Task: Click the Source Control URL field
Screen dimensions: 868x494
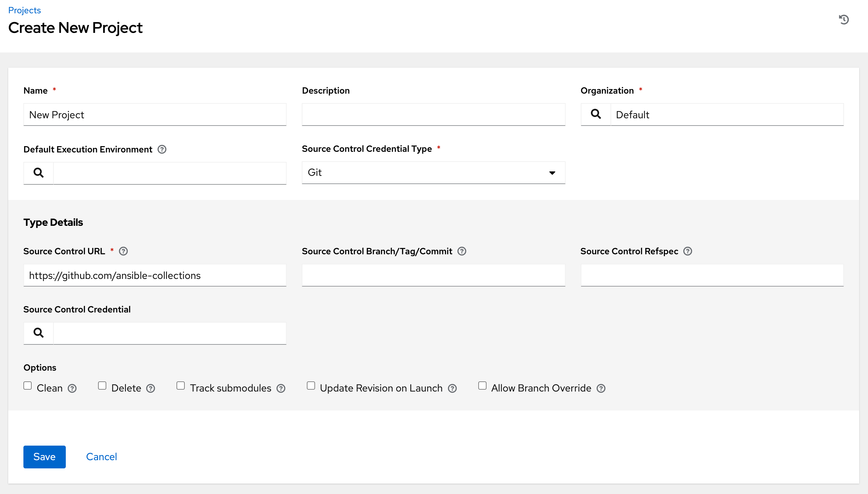Action: tap(155, 275)
